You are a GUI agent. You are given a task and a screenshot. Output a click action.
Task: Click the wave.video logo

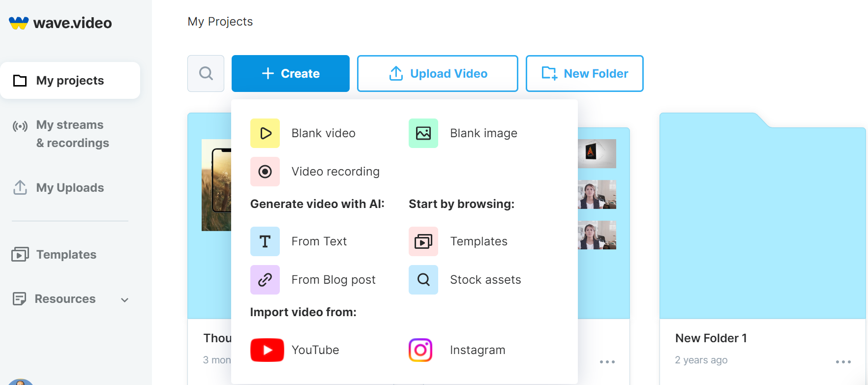pyautogui.click(x=60, y=23)
